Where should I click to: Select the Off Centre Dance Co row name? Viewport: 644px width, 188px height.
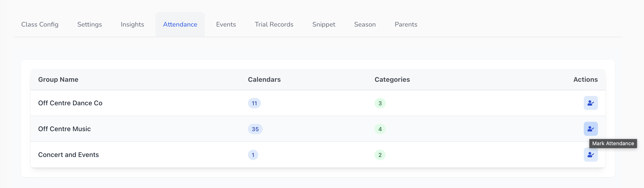click(70, 103)
